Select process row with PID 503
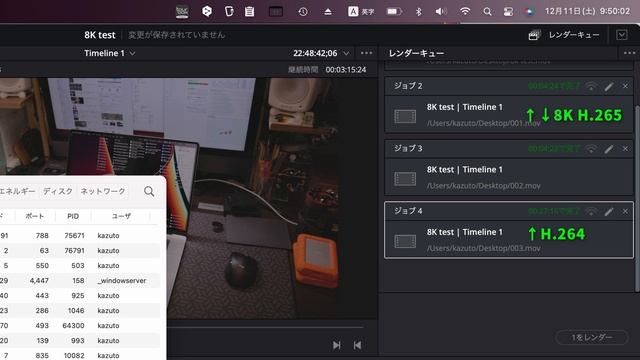The height and width of the screenshot is (360, 640). tap(80, 266)
